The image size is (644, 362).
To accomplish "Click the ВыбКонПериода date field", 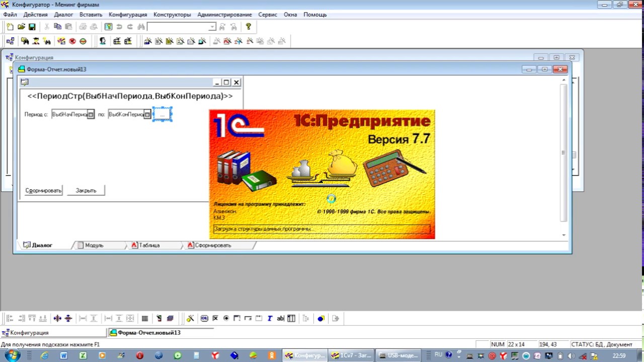I will 126,115.
